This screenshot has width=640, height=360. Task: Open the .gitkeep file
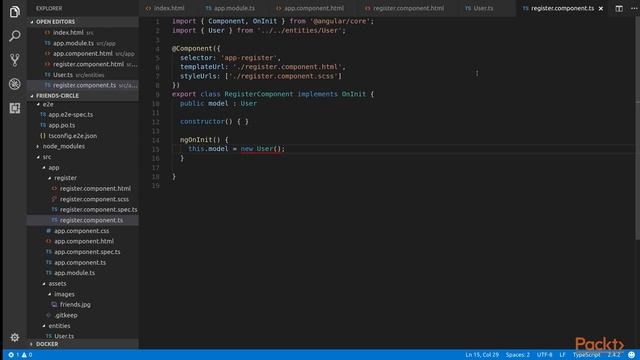(66, 315)
